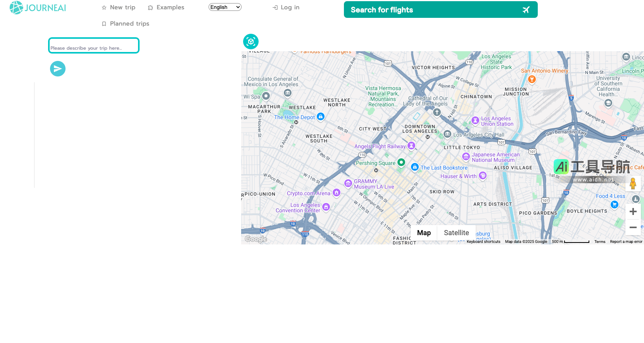Viewport: 644px width, 343px height.
Task: Select Cathedral of Our Lady marker
Action: [x=437, y=113]
